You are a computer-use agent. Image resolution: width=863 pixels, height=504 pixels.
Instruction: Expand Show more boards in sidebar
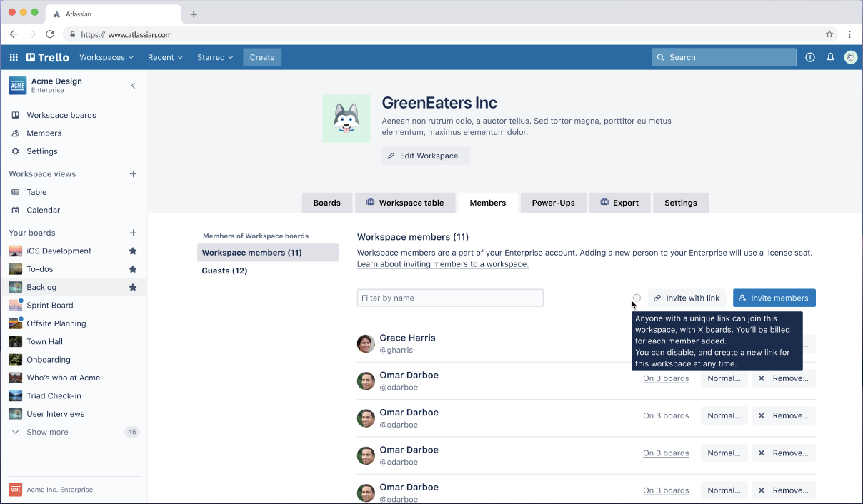(x=47, y=432)
